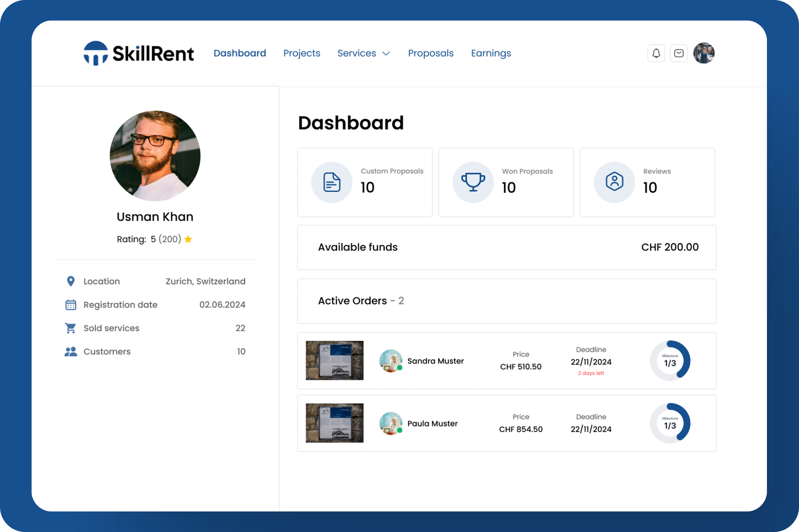Click the Won Proposals trophy icon
Image resolution: width=799 pixels, height=532 pixels.
[x=473, y=182]
